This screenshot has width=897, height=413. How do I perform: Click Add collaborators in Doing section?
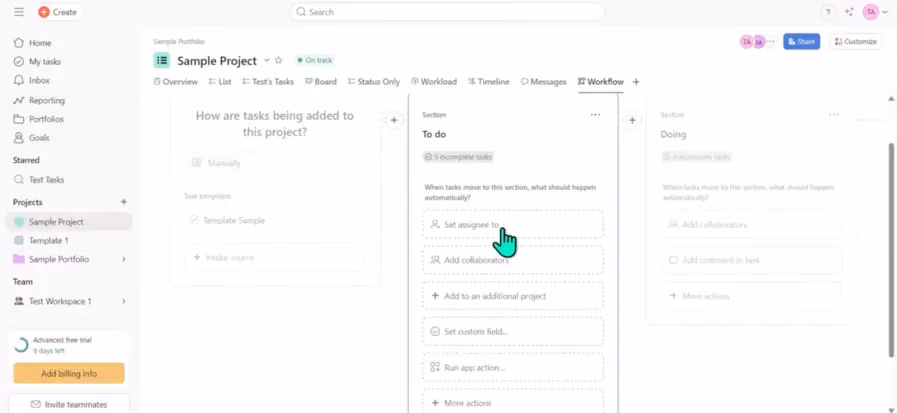(x=752, y=225)
